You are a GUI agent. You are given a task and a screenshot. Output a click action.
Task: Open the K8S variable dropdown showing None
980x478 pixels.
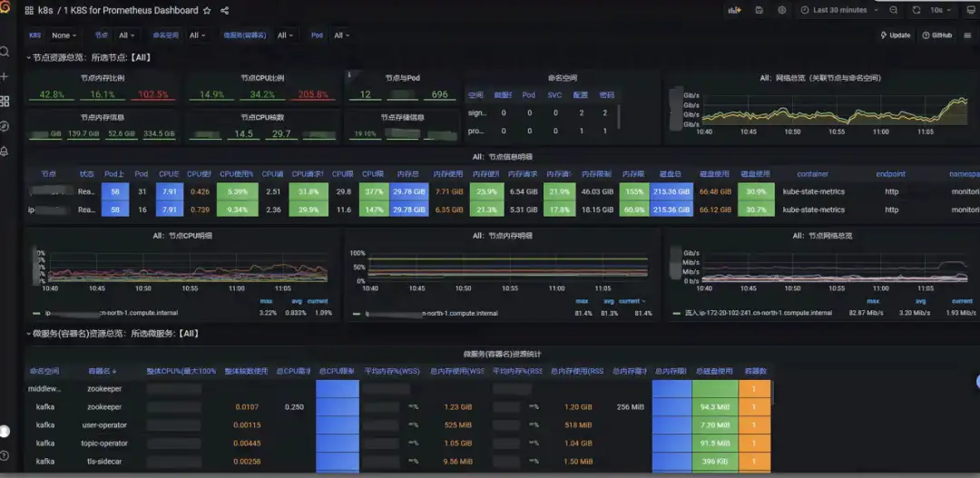(x=64, y=35)
